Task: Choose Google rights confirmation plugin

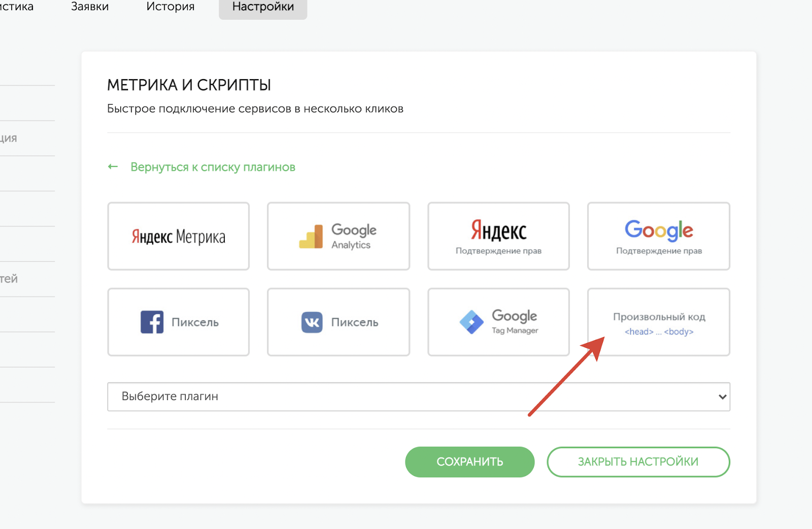Action: point(658,237)
